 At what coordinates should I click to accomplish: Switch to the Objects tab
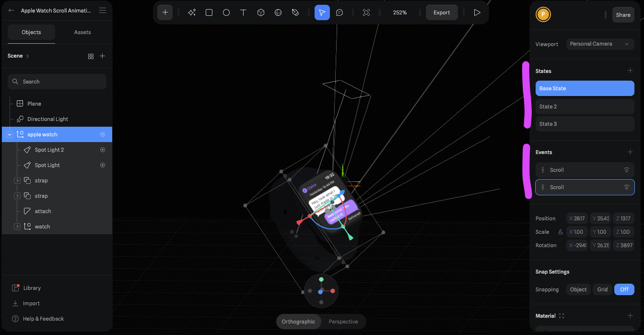pos(32,32)
